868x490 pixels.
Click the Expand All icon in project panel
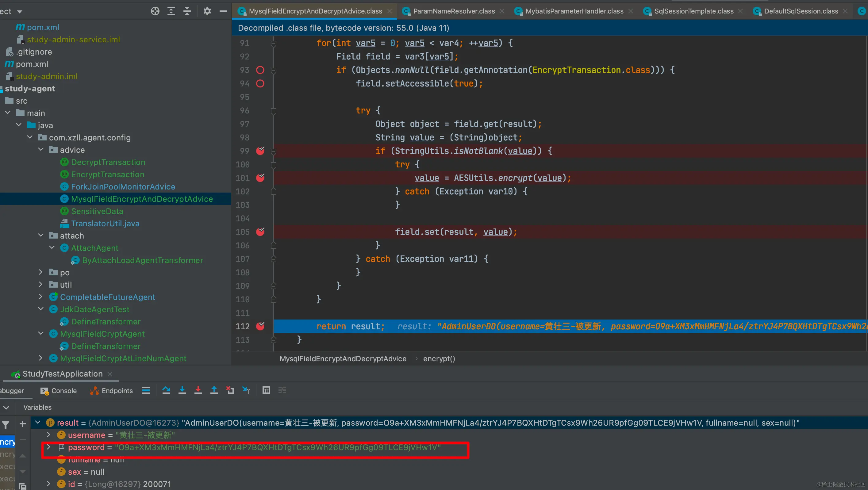click(171, 11)
